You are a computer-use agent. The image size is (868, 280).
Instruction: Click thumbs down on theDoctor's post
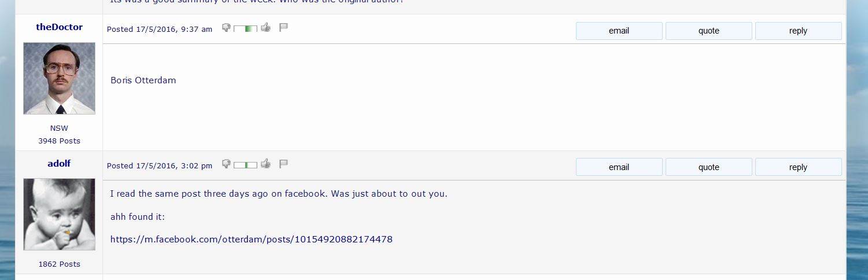pos(226,27)
